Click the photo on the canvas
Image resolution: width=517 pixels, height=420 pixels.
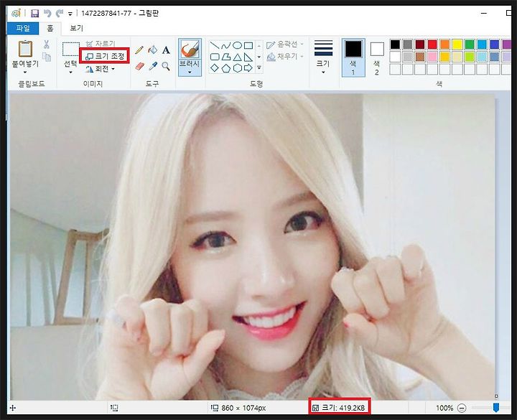click(x=252, y=246)
